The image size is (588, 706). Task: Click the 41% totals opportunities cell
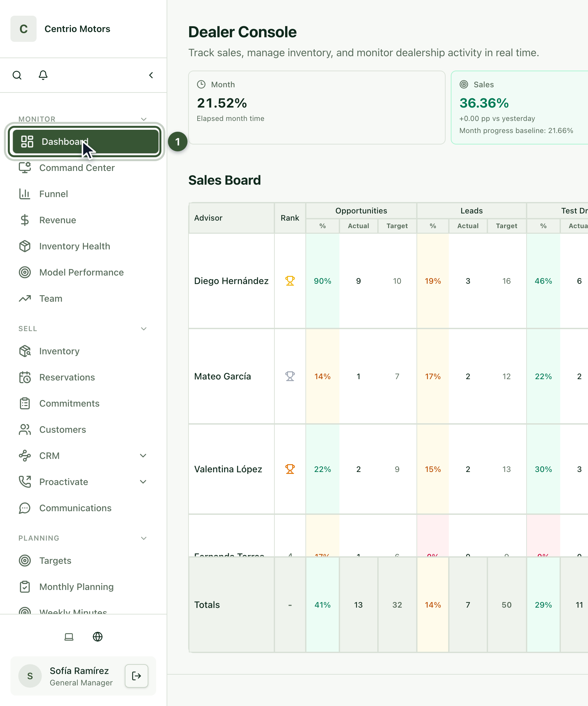[322, 605]
